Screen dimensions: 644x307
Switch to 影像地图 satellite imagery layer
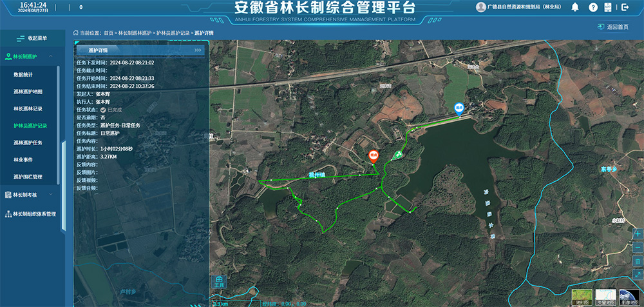(629, 296)
